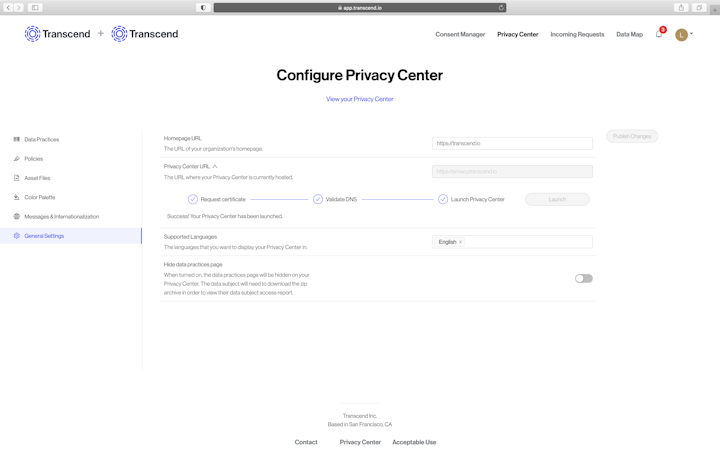Collapse the Privacy Center URL section chevron

pos(215,166)
